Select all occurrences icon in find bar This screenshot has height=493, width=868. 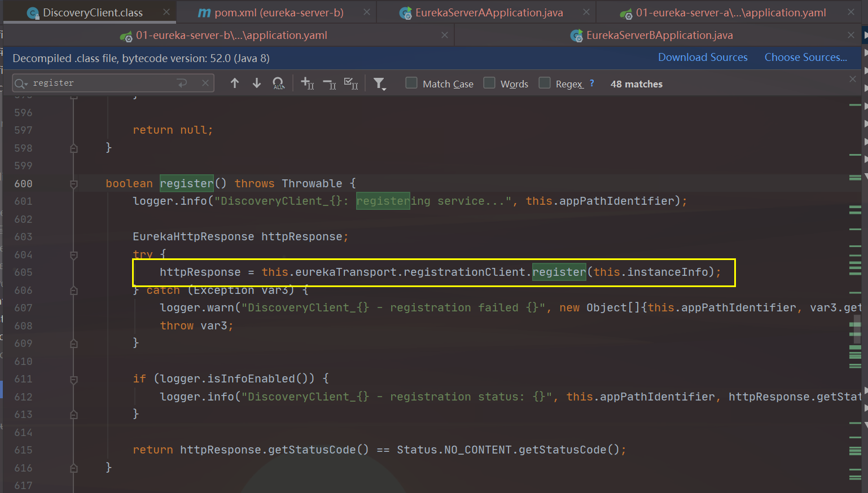351,83
